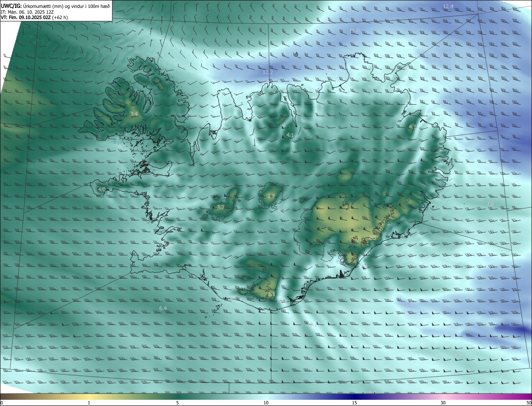The image size is (532, 406).
Task: Click the 30 tick on the color scale
Action: click(x=443, y=403)
